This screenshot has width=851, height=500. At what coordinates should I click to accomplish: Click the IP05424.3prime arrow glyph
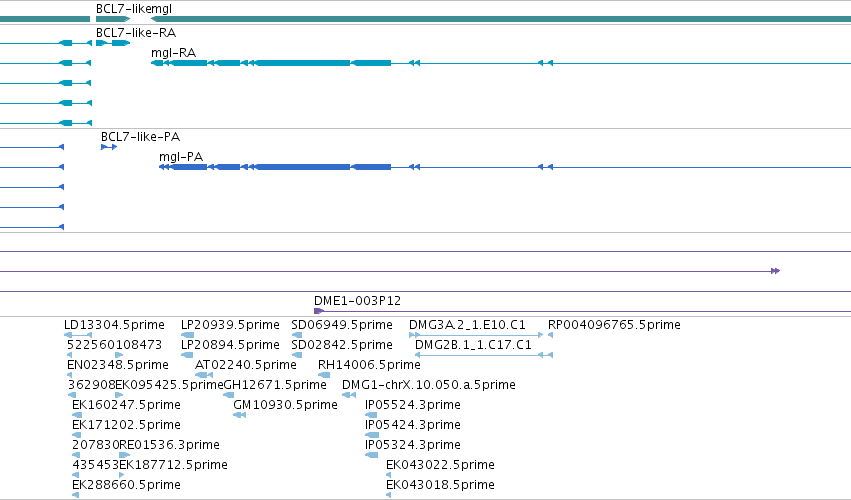(x=372, y=435)
